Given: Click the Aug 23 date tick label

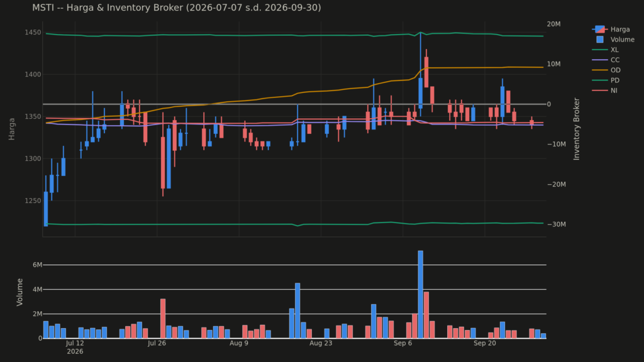Looking at the screenshot, I should coord(321,343).
